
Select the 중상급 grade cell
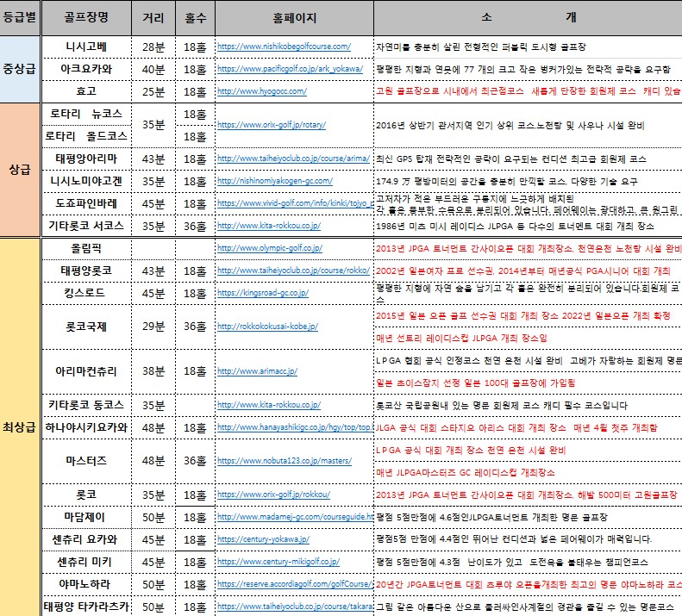20,69
